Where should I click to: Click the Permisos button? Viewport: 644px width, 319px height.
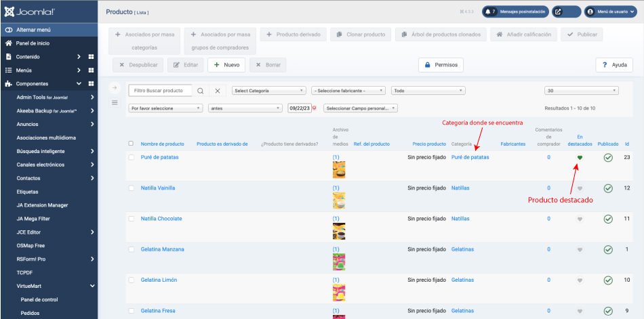[x=441, y=65]
